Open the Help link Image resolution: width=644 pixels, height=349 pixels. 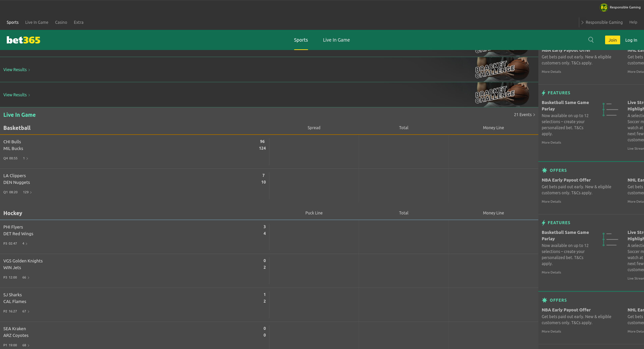[633, 22]
